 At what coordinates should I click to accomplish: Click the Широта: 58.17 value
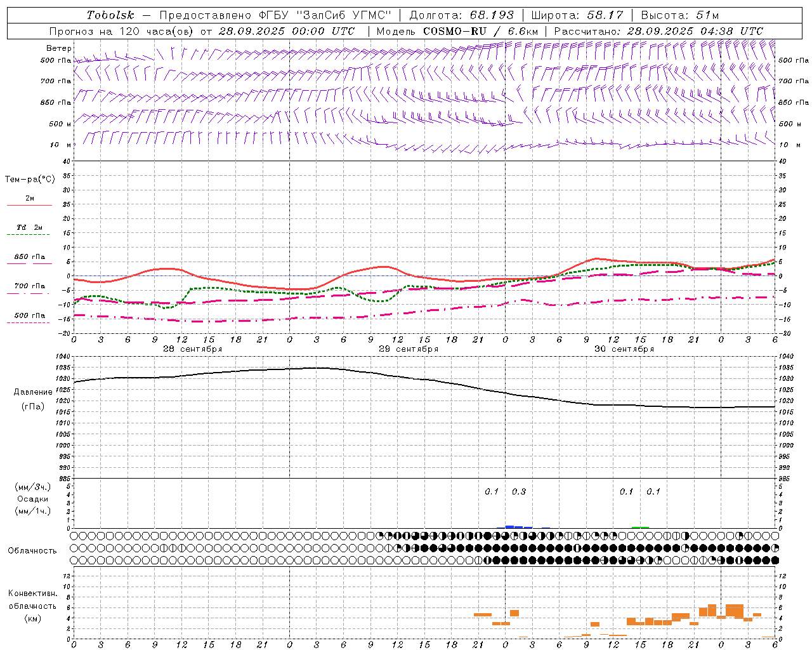[577, 15]
